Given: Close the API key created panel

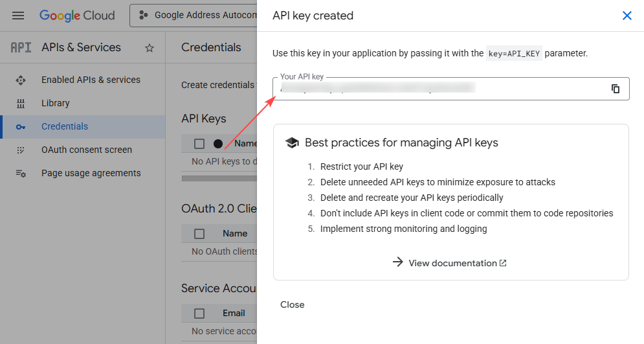Looking at the screenshot, I should click(627, 16).
